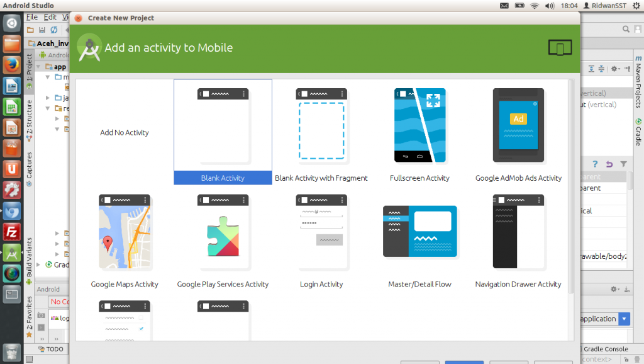Click the Collapse All icon in right panel

(601, 69)
